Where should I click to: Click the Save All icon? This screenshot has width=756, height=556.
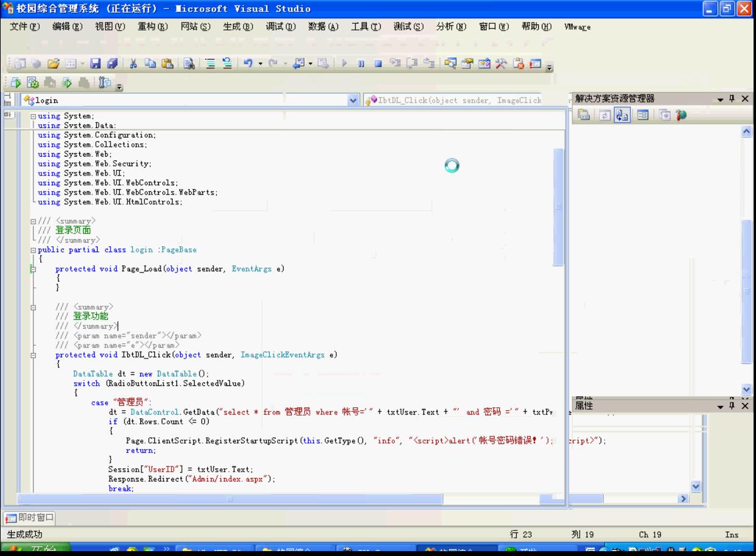tap(112, 63)
